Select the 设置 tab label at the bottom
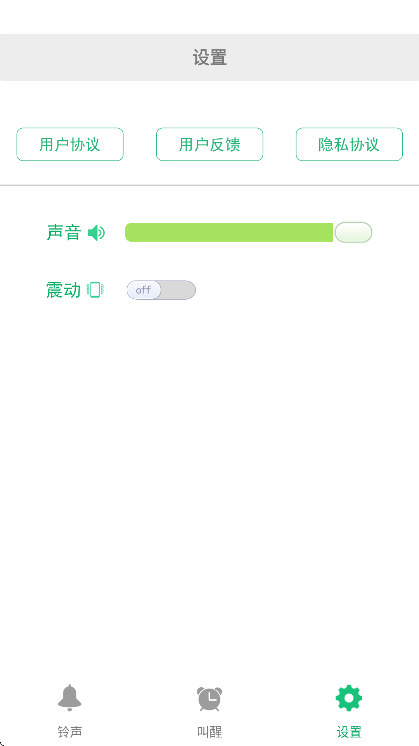This screenshot has height=746, width=419. pyautogui.click(x=349, y=731)
